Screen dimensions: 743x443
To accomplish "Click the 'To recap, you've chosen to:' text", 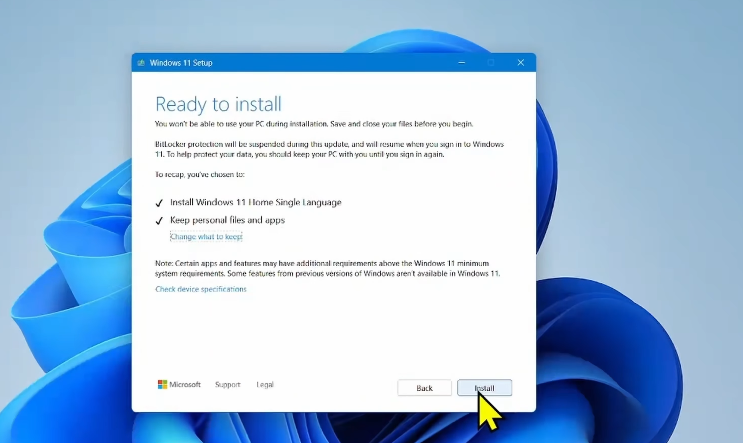I will (x=199, y=174).
